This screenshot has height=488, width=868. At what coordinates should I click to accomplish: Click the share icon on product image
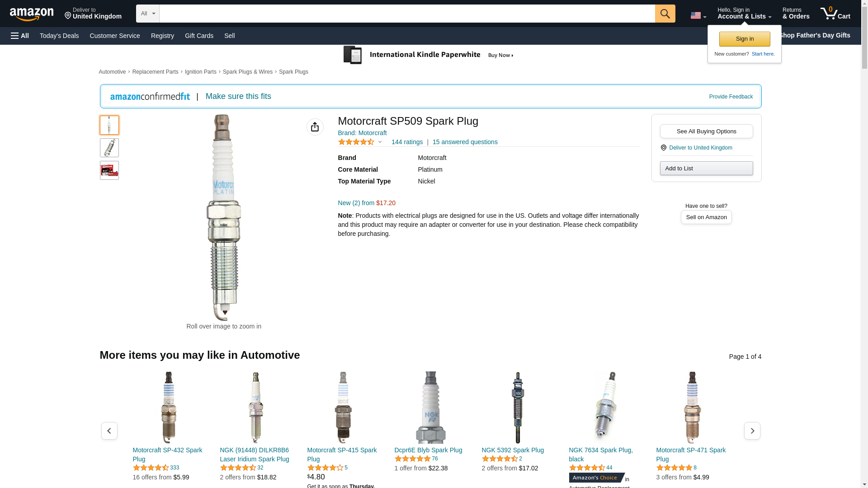315,127
